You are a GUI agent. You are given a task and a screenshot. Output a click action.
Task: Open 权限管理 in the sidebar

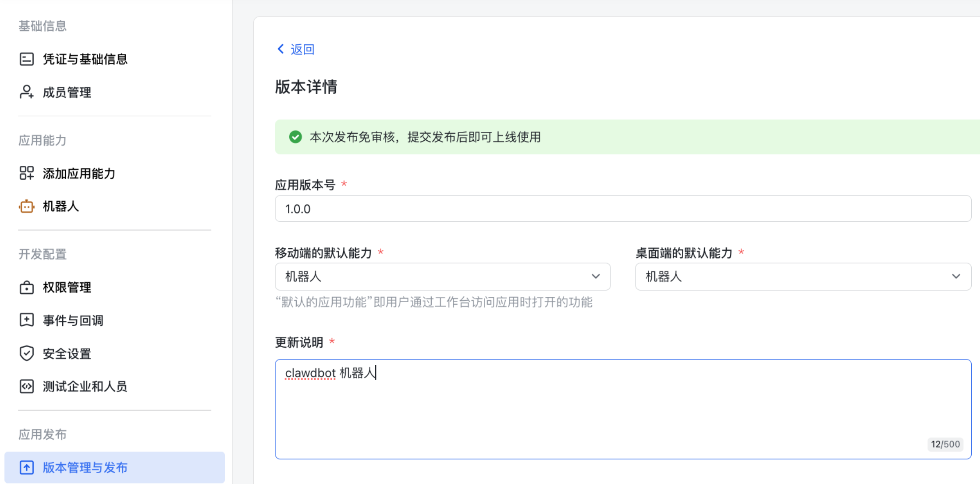coord(67,288)
